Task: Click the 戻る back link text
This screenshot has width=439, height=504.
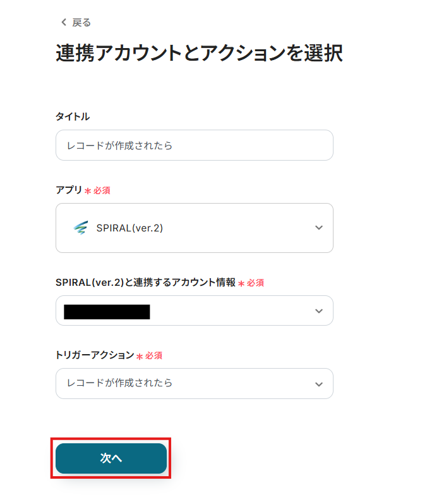Action: coord(81,23)
